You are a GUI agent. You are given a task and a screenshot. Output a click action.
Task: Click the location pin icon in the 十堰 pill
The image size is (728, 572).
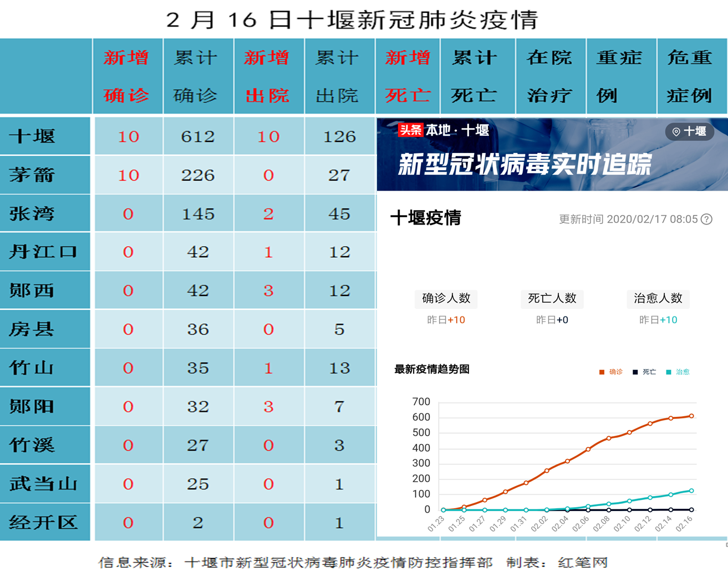click(676, 132)
